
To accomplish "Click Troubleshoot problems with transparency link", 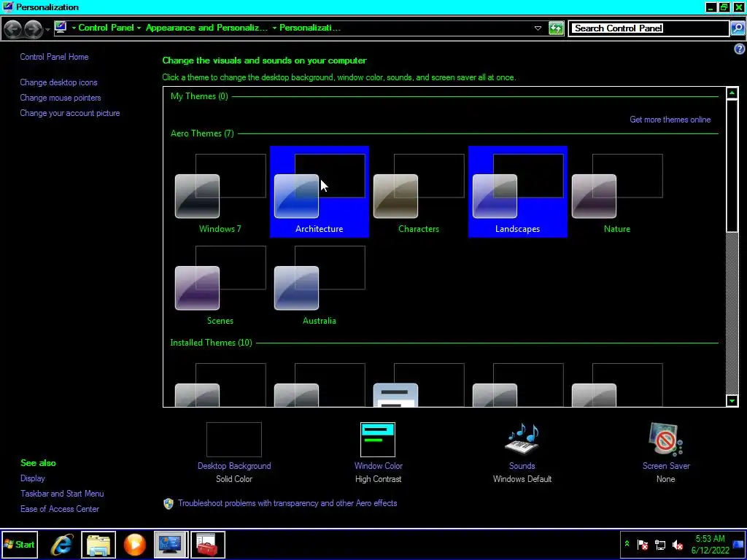I will pos(287,503).
